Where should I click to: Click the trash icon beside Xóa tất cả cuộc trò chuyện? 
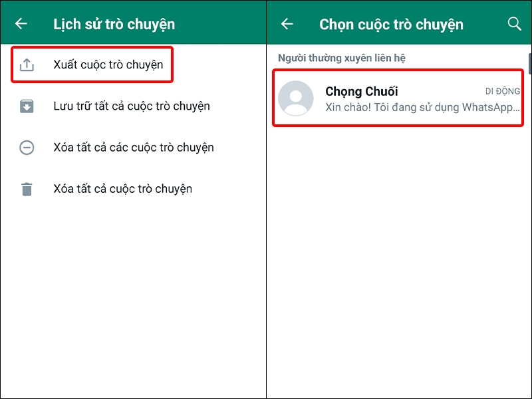pos(27,189)
